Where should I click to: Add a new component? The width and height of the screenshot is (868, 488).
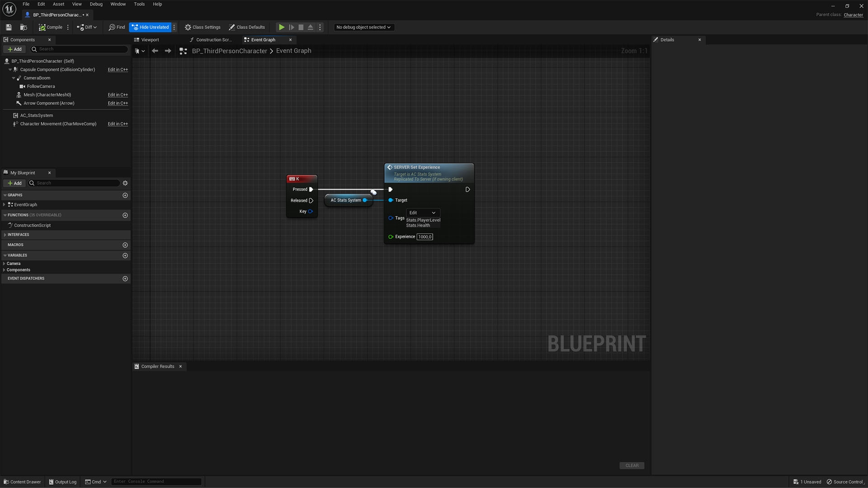14,49
